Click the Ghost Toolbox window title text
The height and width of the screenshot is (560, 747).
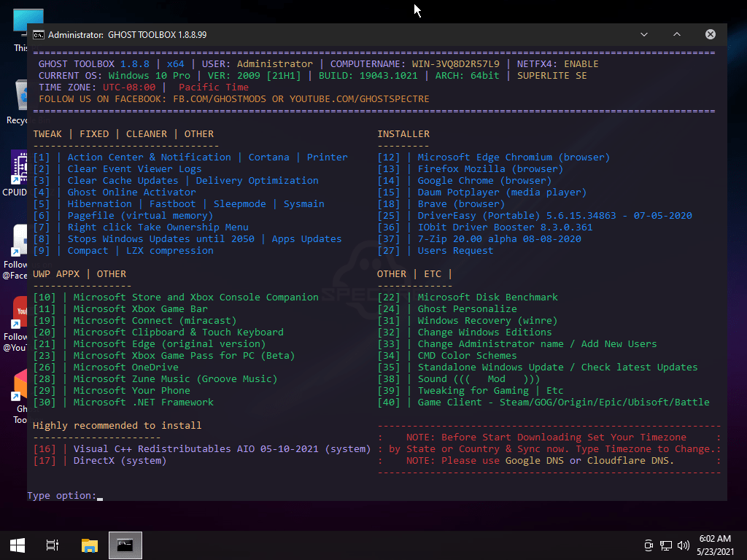[127, 34]
